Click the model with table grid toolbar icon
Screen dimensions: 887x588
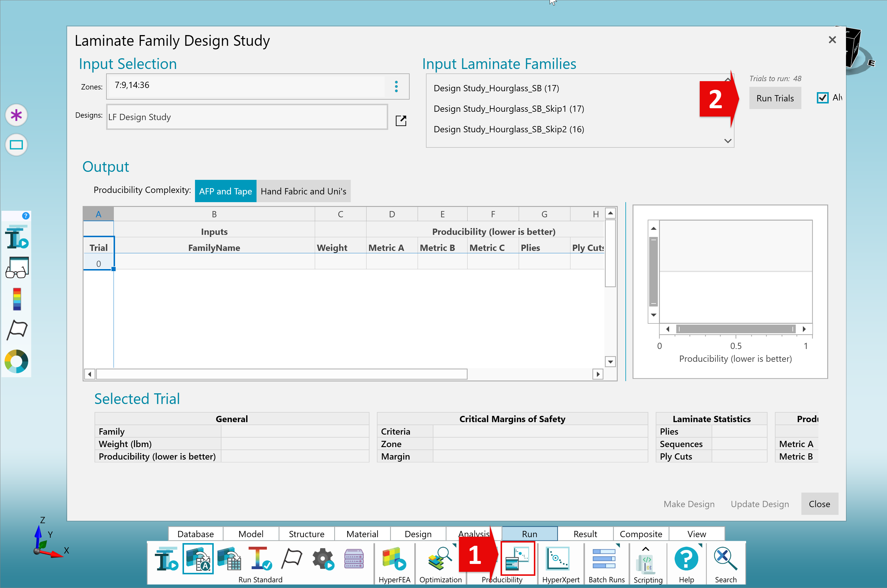(229, 559)
